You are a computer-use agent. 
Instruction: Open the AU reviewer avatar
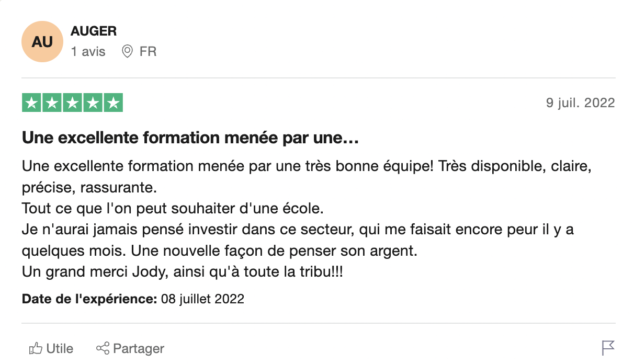(x=42, y=42)
